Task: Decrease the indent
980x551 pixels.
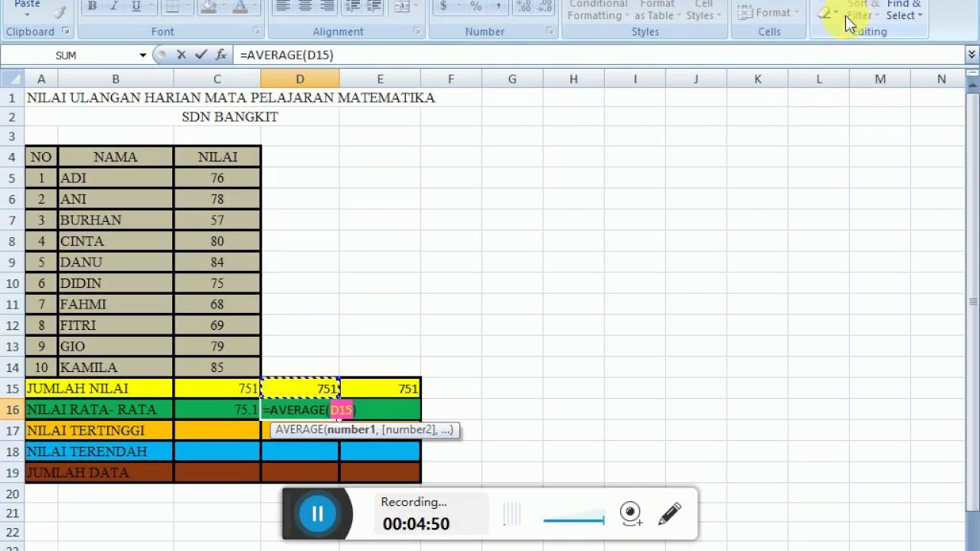Action: coord(354,7)
